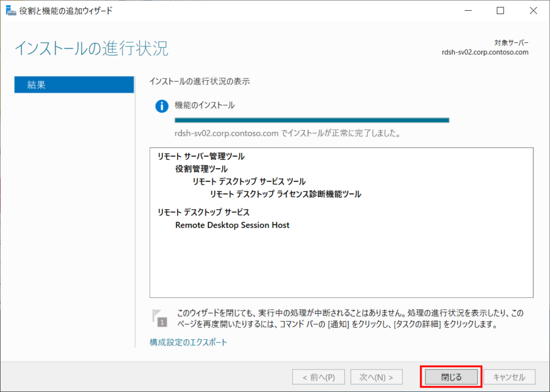550x392 pixels.
Task: Click the 閉じる button
Action: (x=451, y=377)
